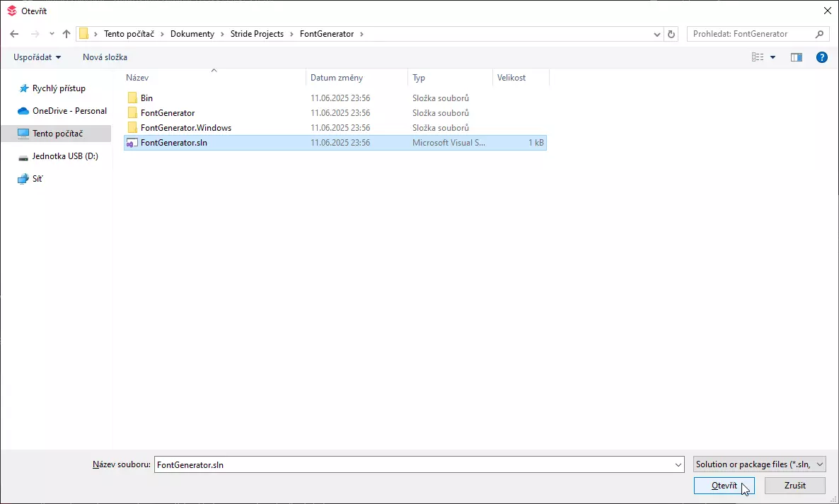Expand chevron between Dokumenty and Stride Projects
The height and width of the screenshot is (504, 839).
point(223,34)
